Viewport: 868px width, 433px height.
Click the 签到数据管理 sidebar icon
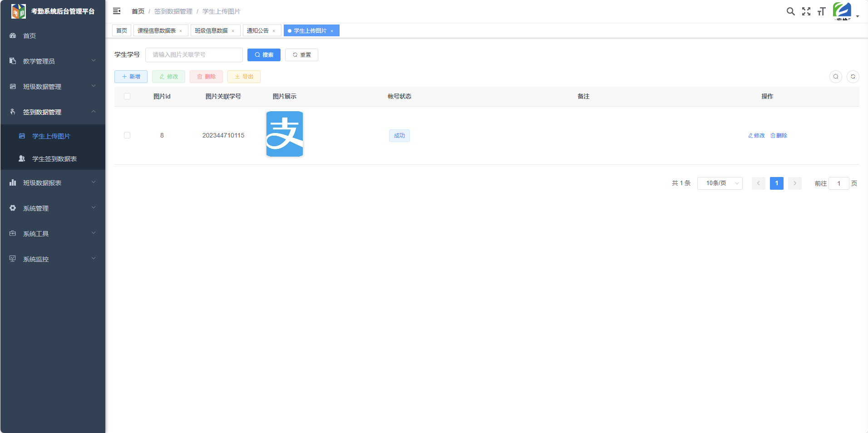click(x=13, y=112)
